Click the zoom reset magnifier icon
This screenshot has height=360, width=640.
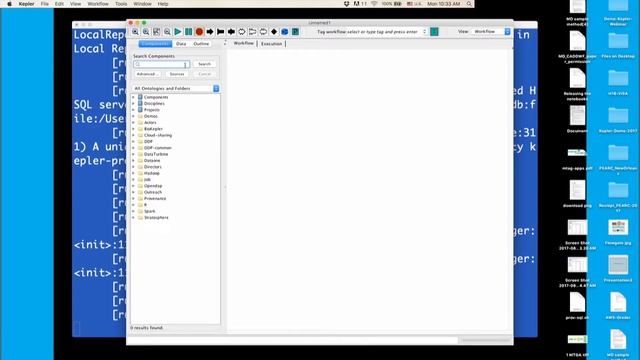146,32
